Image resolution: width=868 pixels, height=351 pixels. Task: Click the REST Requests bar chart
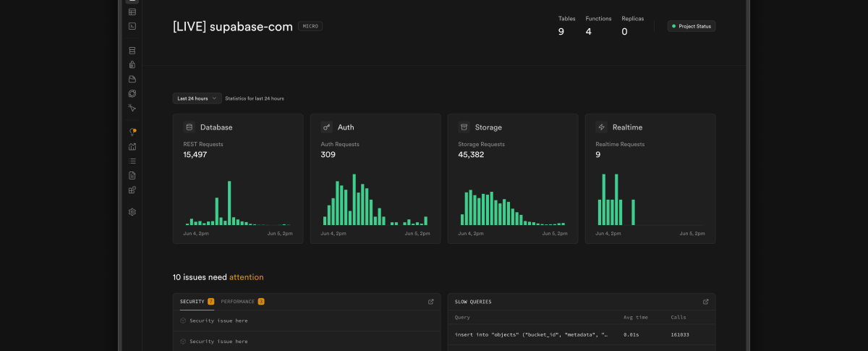(x=238, y=203)
